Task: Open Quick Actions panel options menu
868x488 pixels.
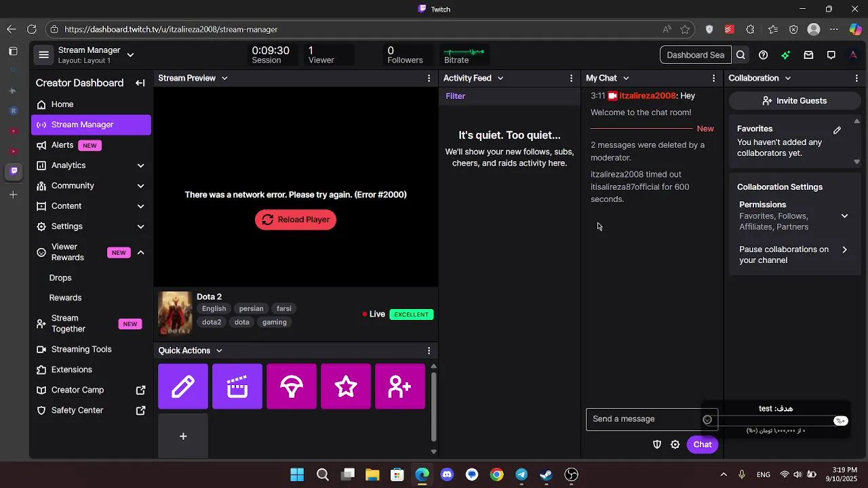Action: click(429, 350)
